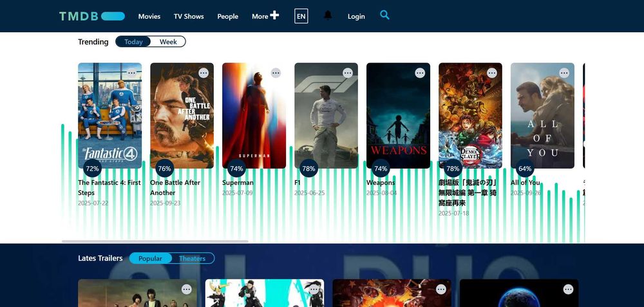Image resolution: width=644 pixels, height=307 pixels.
Task: Click the F1 poster image
Action: click(326, 115)
